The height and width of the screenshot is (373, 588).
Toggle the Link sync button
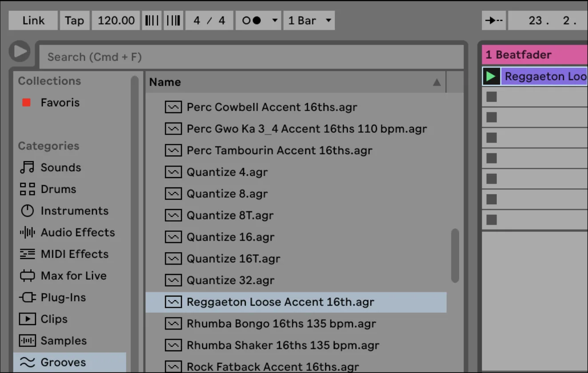click(x=33, y=20)
